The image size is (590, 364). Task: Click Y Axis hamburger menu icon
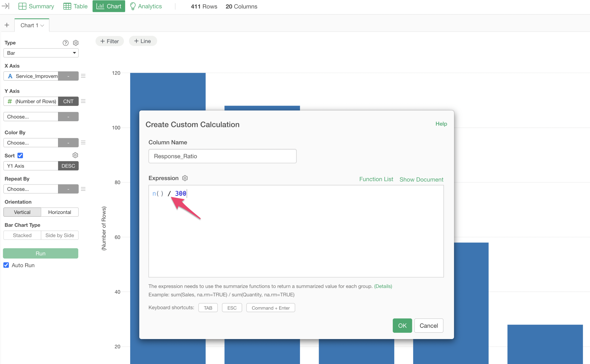tap(83, 101)
